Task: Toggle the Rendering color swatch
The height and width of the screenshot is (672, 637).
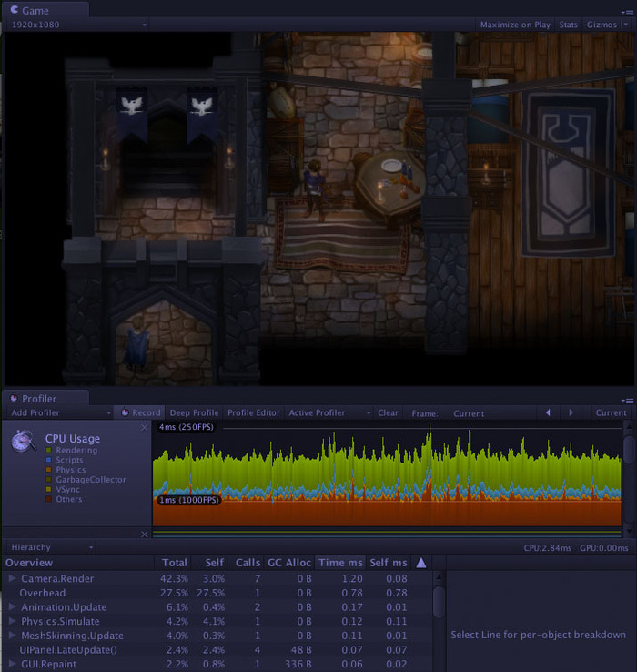Action: [48, 450]
